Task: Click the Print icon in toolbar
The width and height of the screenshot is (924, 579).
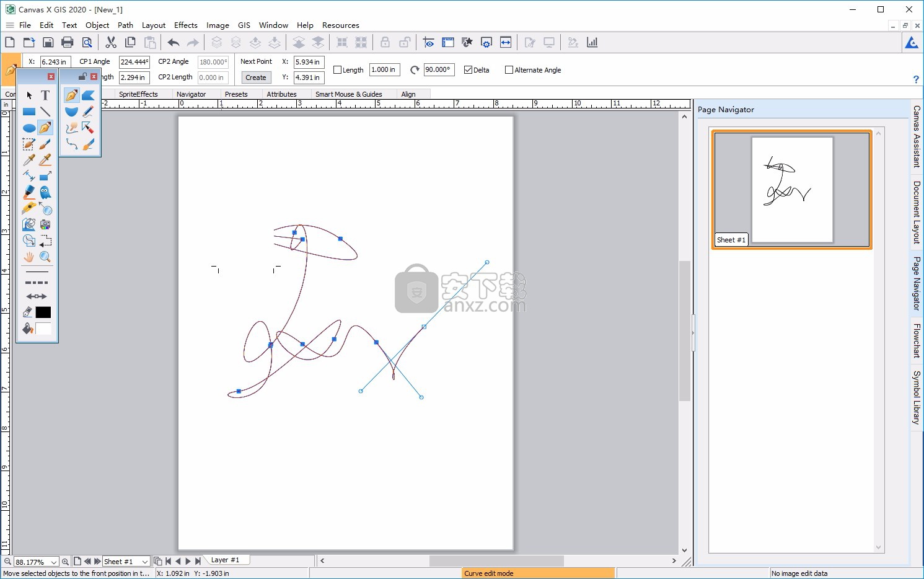Action: (68, 42)
